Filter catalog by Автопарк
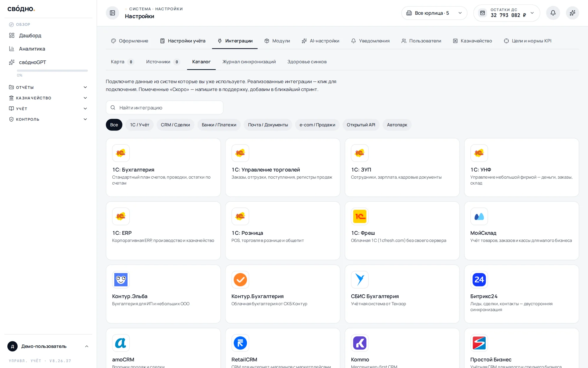 (x=397, y=125)
